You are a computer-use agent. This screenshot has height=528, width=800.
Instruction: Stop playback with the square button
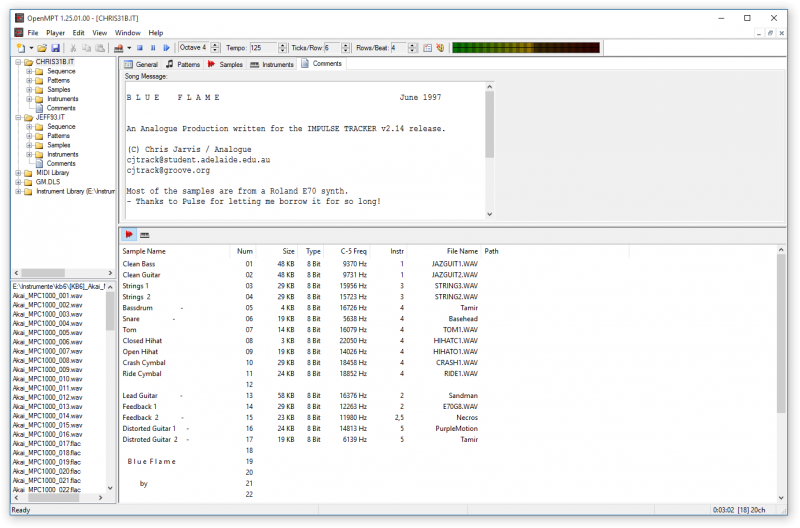[140, 48]
